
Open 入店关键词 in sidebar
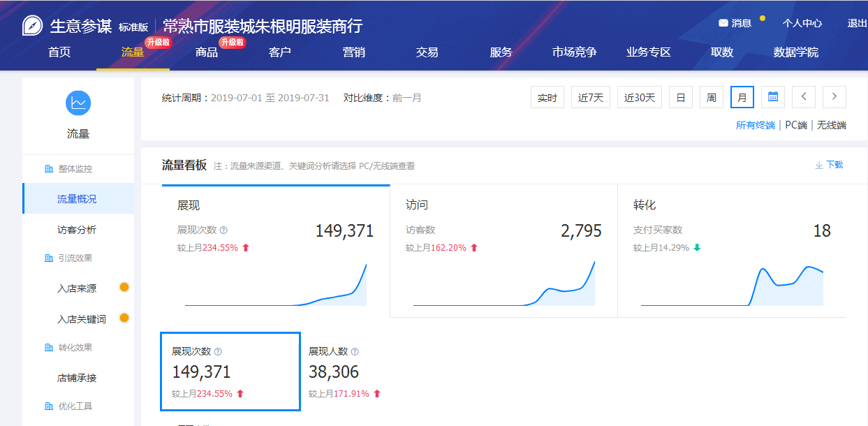pyautogui.click(x=82, y=319)
